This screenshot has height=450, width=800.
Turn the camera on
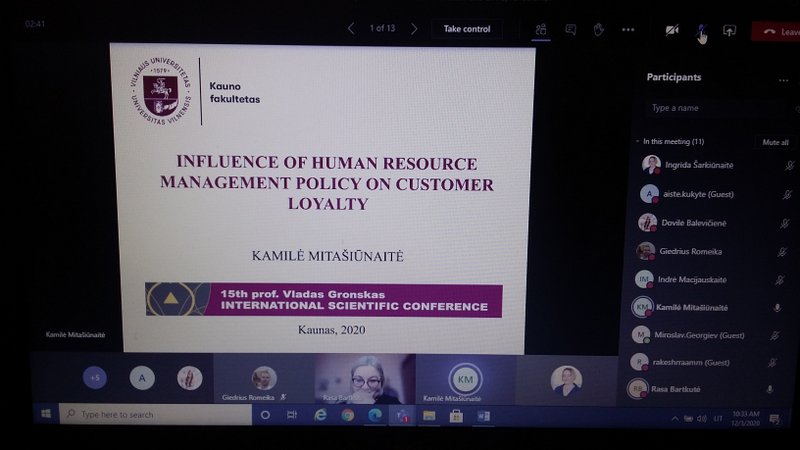point(671,31)
